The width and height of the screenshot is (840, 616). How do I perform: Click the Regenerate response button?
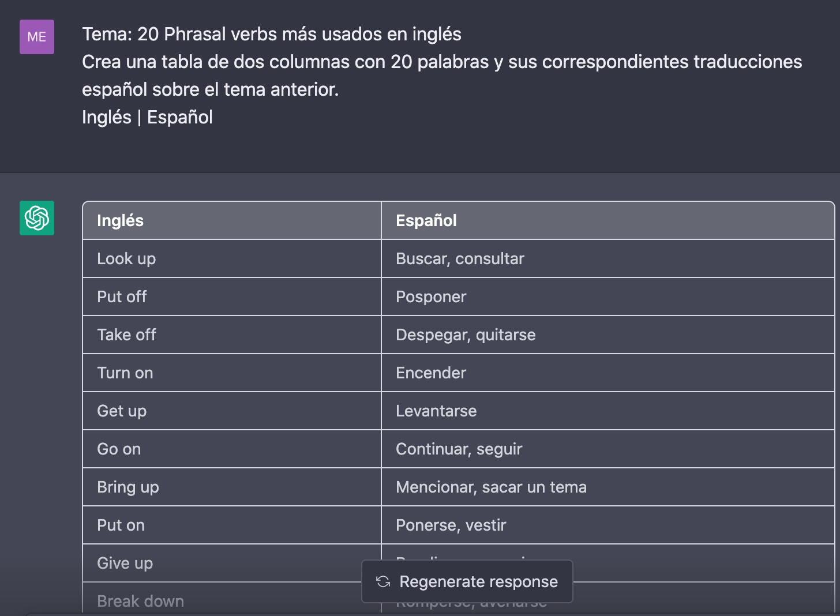[467, 581]
